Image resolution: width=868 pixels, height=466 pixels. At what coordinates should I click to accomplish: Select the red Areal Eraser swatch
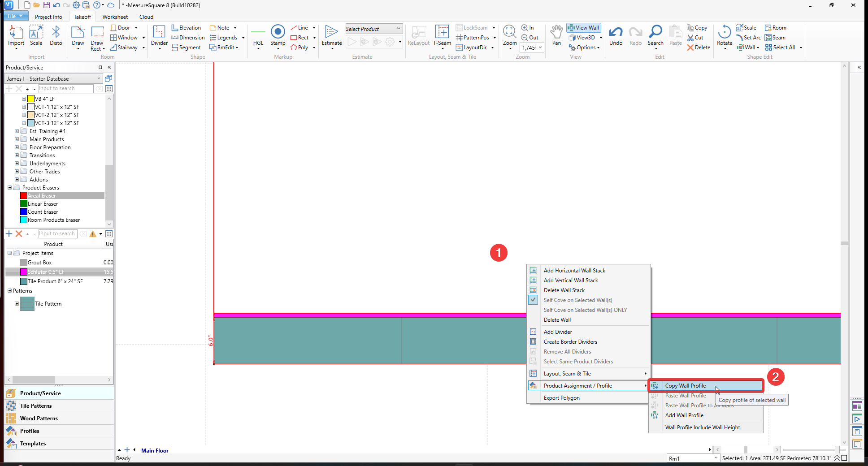tap(24, 196)
